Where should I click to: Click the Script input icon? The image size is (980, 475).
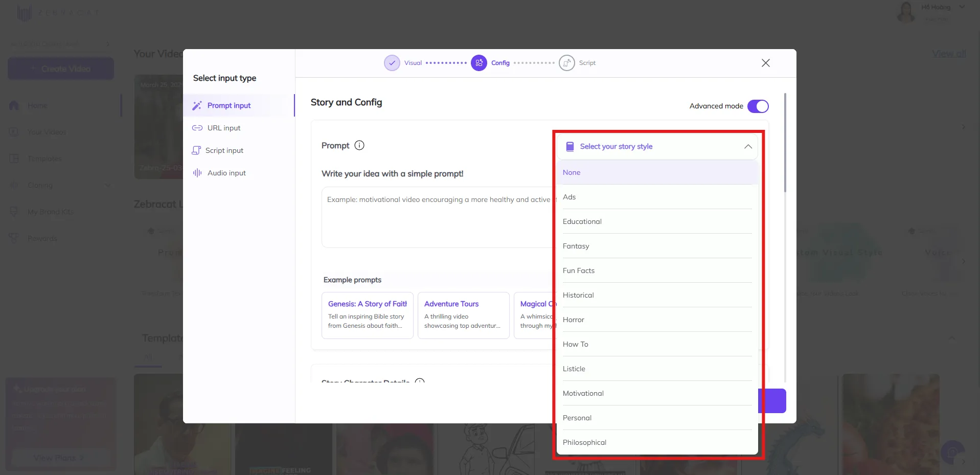[196, 150]
